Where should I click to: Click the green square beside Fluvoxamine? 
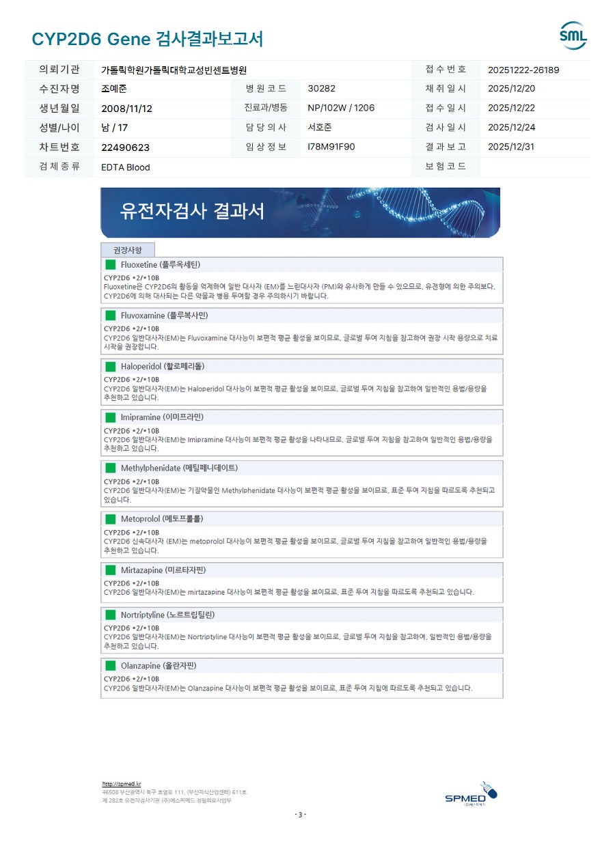pos(111,316)
